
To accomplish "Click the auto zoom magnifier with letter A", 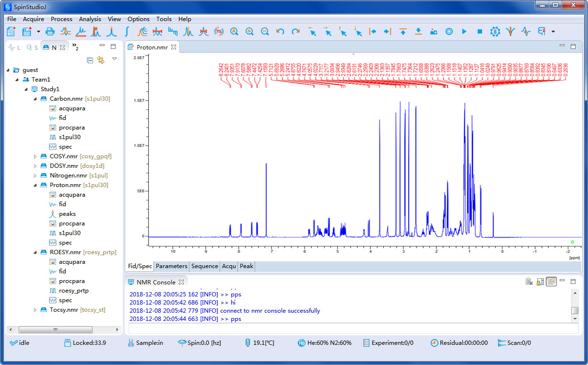I will 234,32.
